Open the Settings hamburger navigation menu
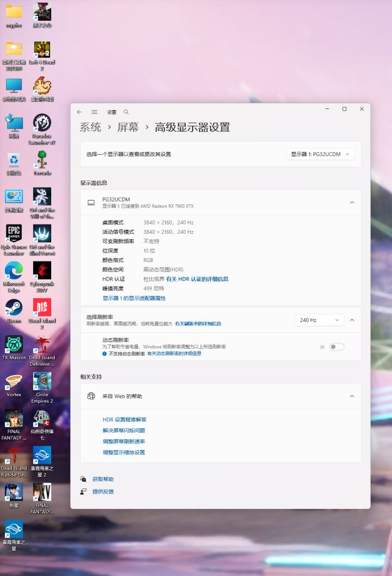The height and width of the screenshot is (576, 392). click(x=94, y=112)
